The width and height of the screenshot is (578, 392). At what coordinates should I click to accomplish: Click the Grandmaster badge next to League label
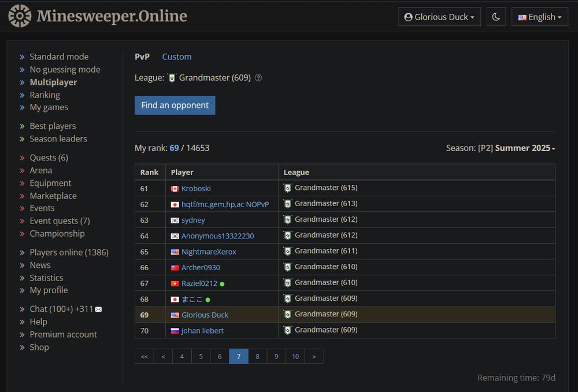(x=172, y=78)
